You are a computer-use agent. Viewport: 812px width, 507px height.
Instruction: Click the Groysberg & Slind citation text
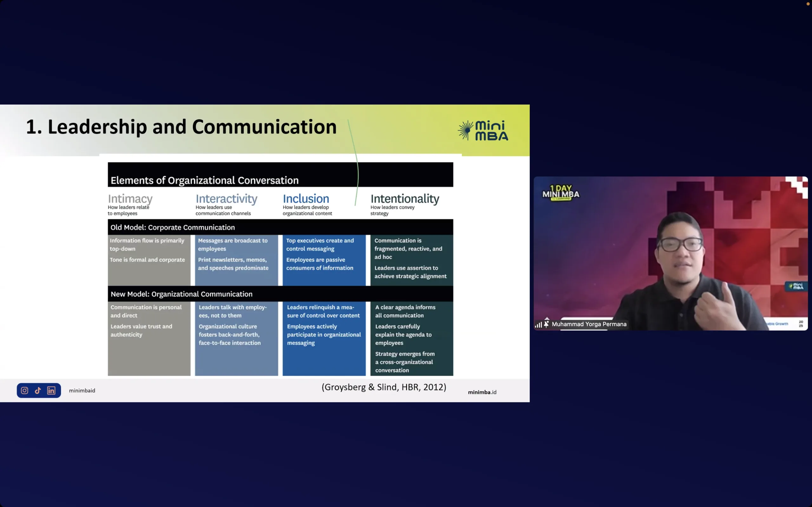click(384, 387)
